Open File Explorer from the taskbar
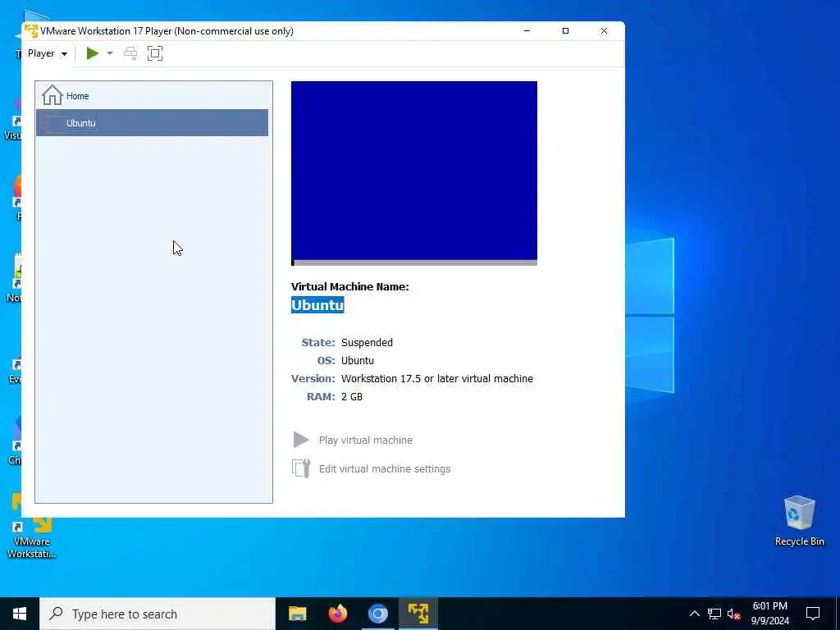Viewport: 840px width, 630px height. (x=297, y=614)
